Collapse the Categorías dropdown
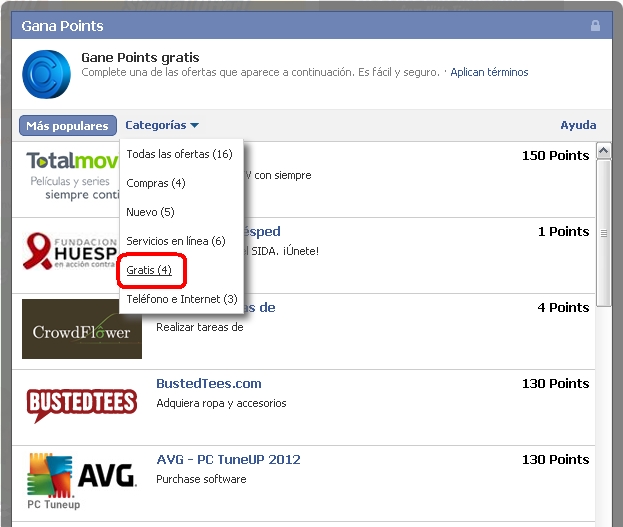 click(162, 125)
